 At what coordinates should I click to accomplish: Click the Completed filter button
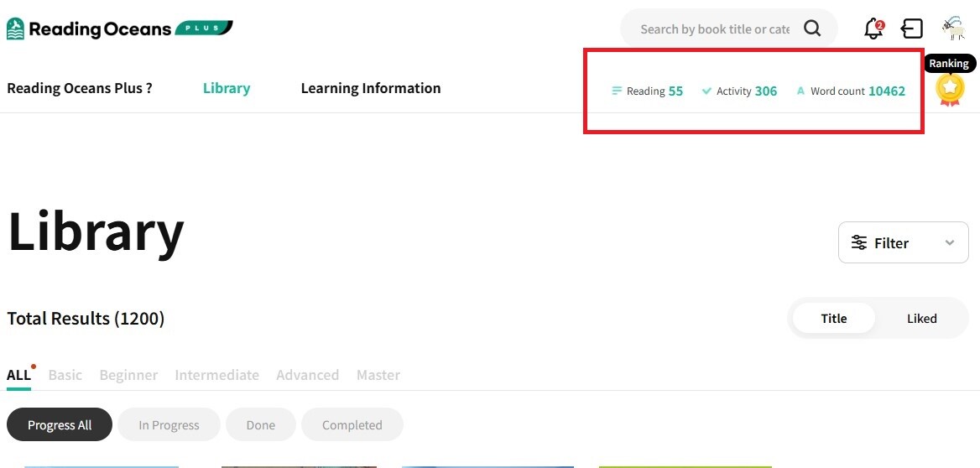pyautogui.click(x=352, y=425)
